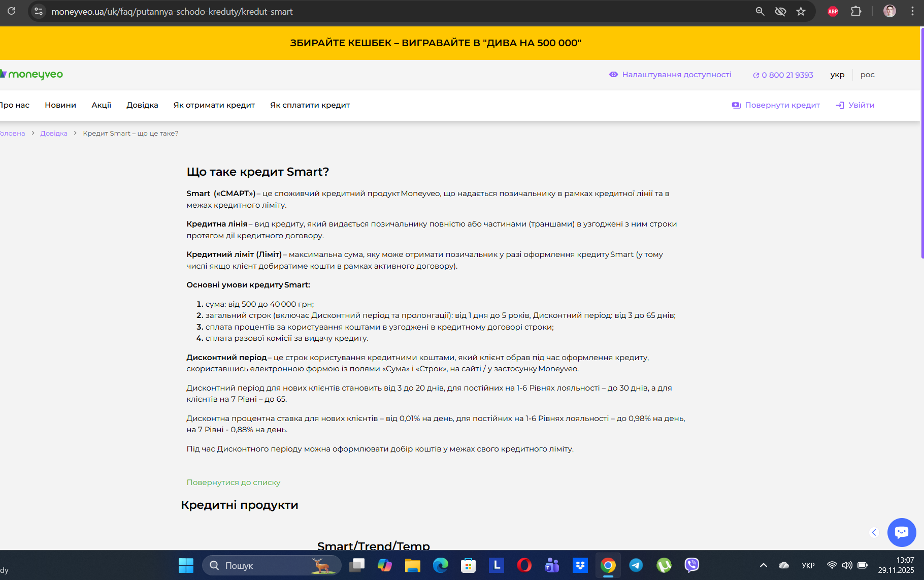924x580 pixels.
Task: Click the page vertical scrollbar
Action: click(921, 142)
